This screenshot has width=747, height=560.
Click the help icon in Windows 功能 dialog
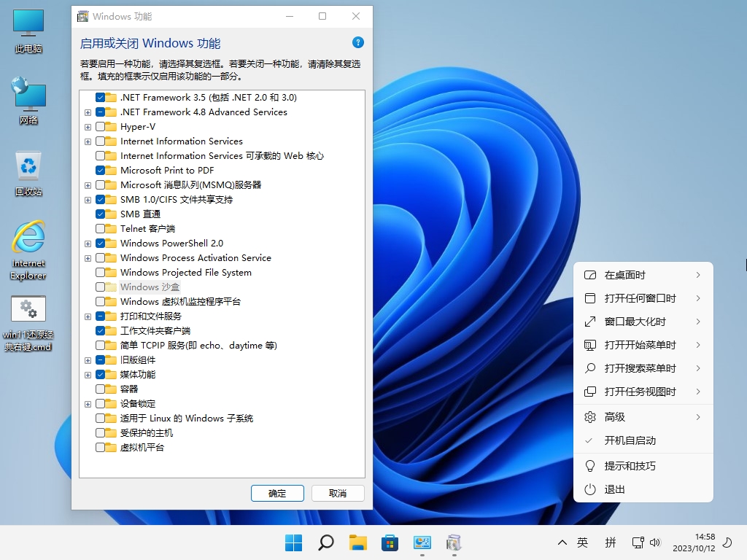coord(357,43)
